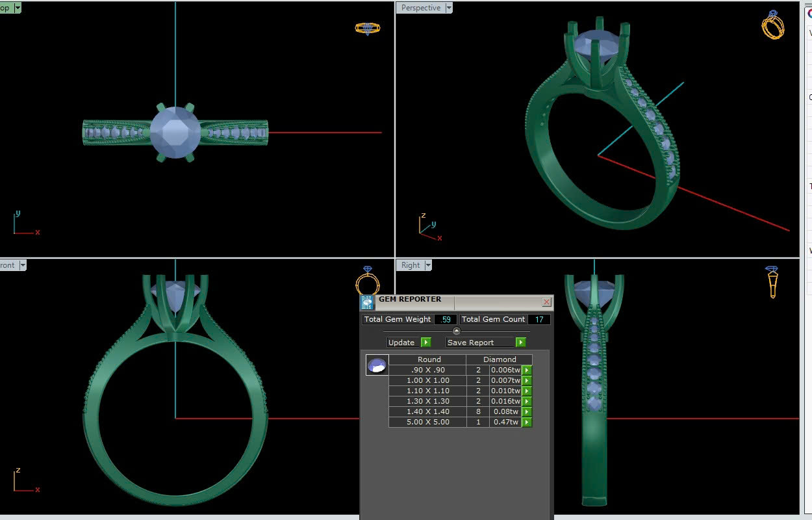Click the Front view ring icon
The width and height of the screenshot is (812, 520).
coord(367,281)
